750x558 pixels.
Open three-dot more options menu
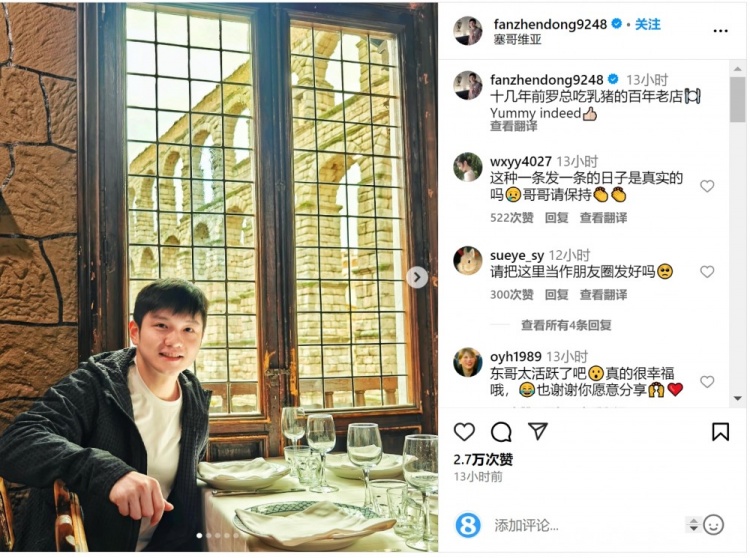pyautogui.click(x=720, y=31)
